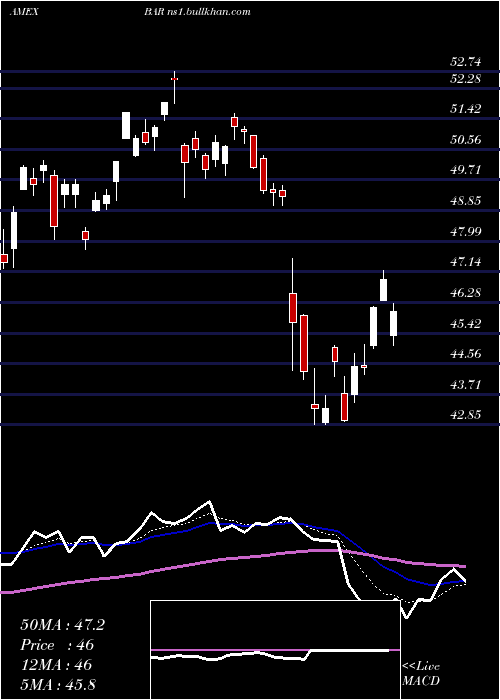
Task: Click the last white candlestick on the right
Action: tap(393, 324)
